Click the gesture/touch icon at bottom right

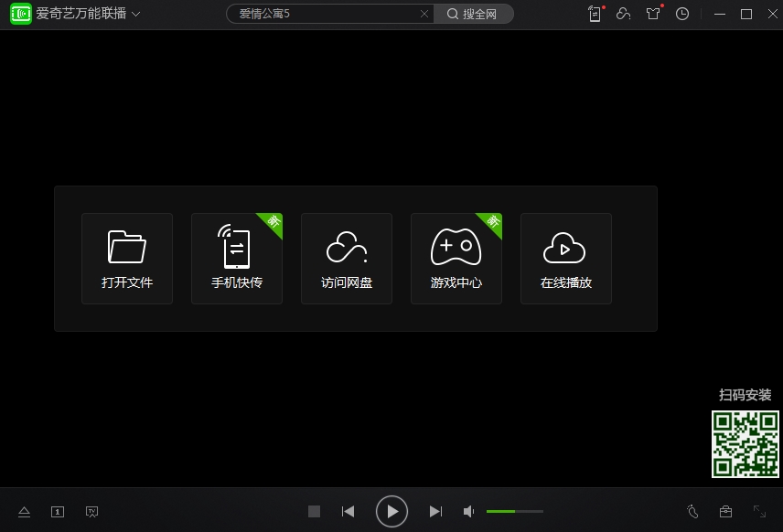pos(692,512)
